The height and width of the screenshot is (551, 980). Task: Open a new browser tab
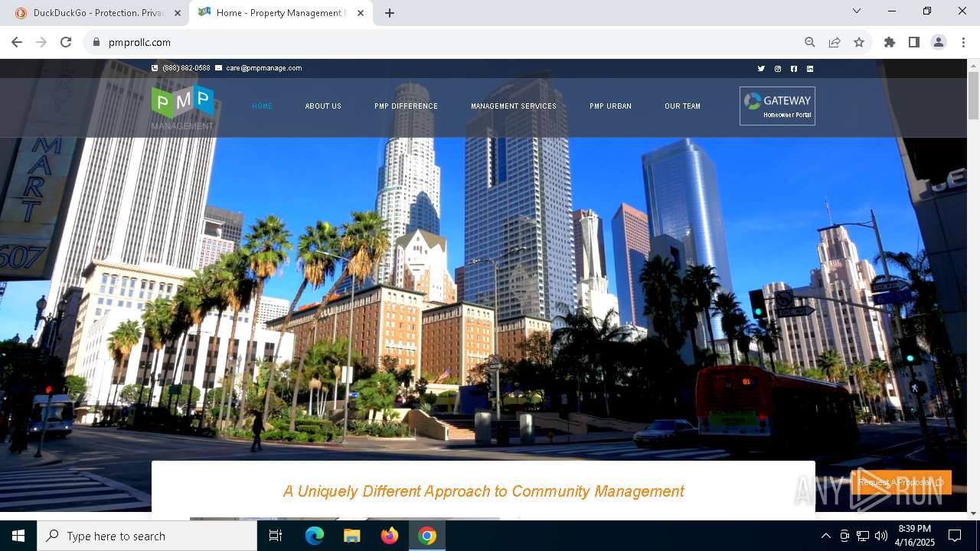(x=390, y=13)
